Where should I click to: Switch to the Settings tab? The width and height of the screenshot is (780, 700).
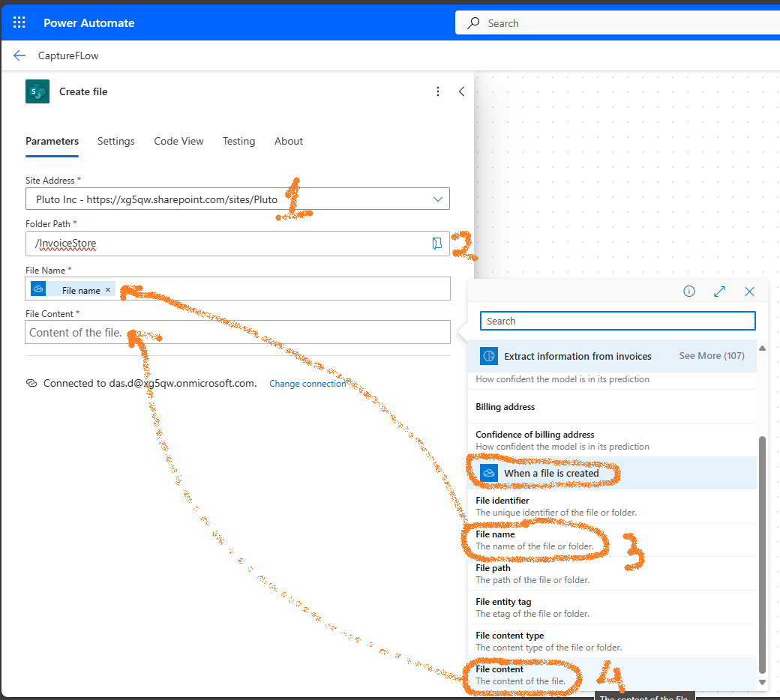pyautogui.click(x=116, y=141)
